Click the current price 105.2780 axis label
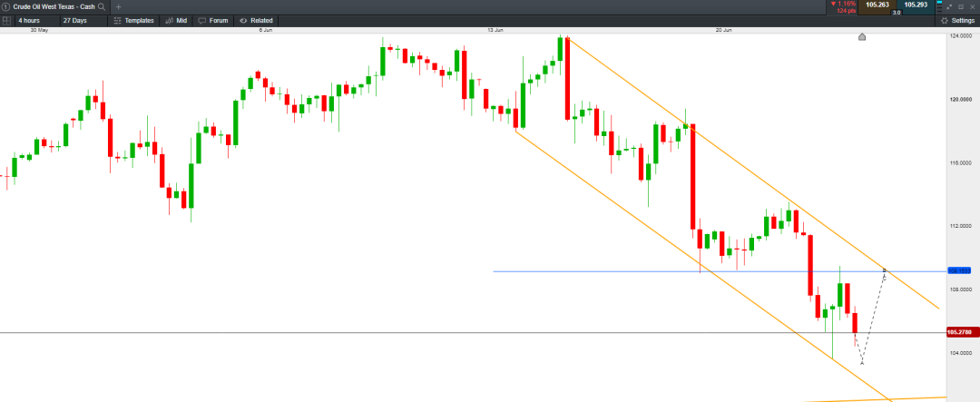Viewport: 980px width, 402px height. (x=959, y=332)
